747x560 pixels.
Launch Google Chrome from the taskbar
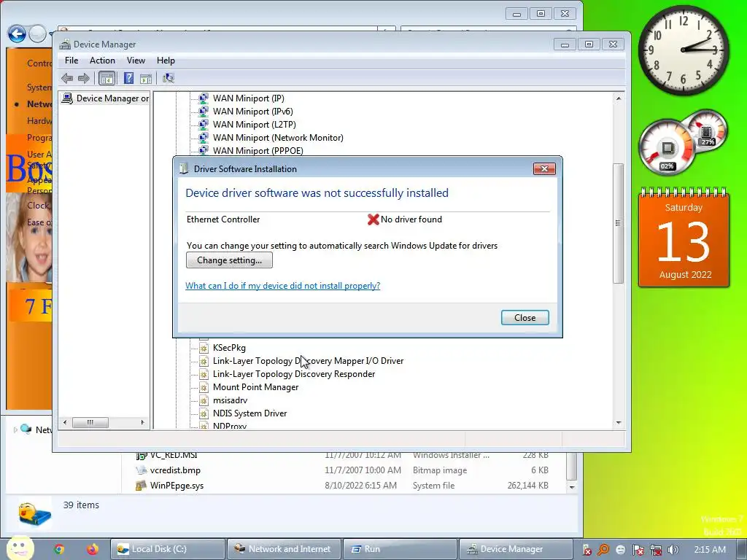click(x=59, y=549)
